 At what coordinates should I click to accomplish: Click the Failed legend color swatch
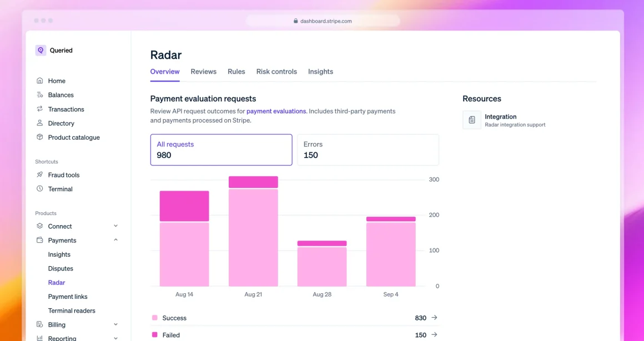coord(155,335)
